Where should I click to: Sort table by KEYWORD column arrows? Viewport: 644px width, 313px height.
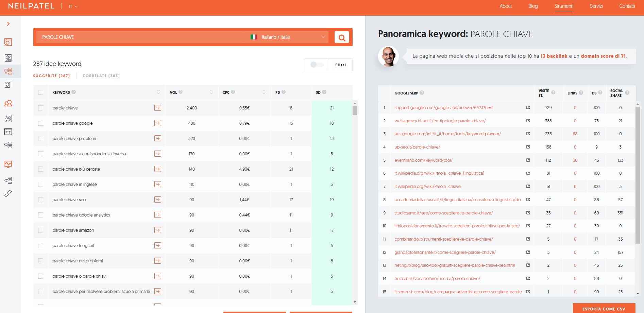(x=158, y=92)
